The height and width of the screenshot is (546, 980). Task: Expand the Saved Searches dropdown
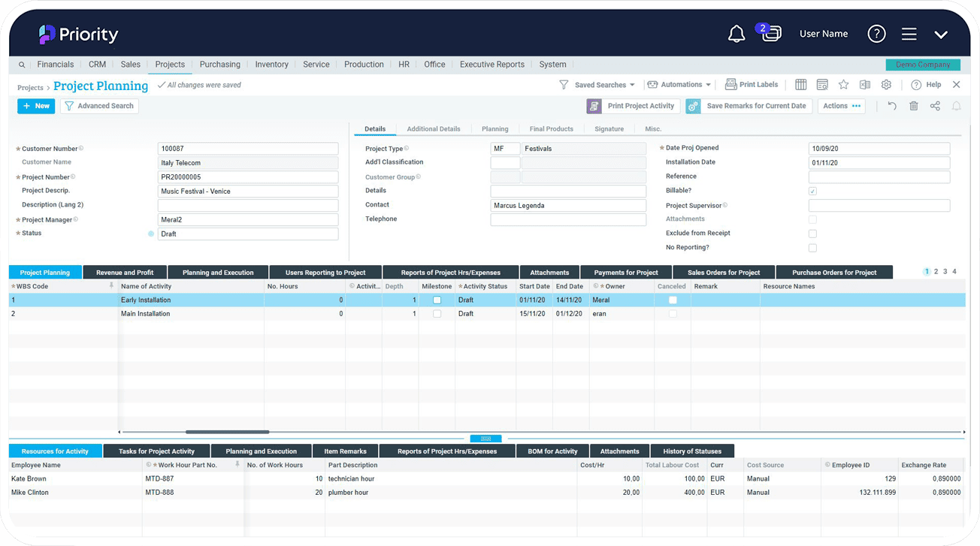pyautogui.click(x=597, y=85)
